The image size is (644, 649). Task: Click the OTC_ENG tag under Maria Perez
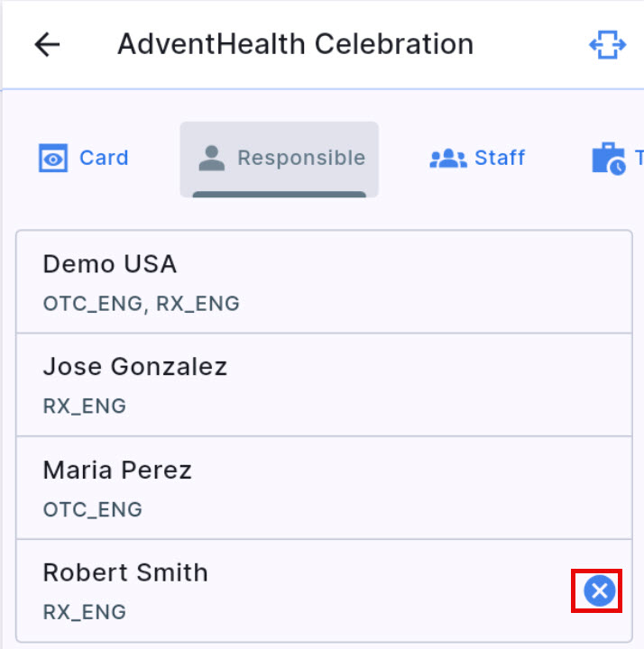click(93, 509)
